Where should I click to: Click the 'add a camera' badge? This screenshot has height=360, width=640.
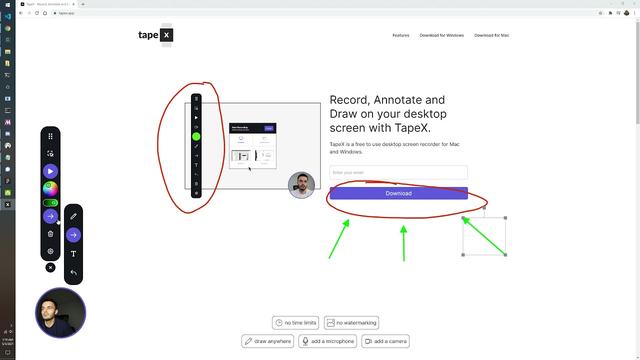pyautogui.click(x=385, y=341)
